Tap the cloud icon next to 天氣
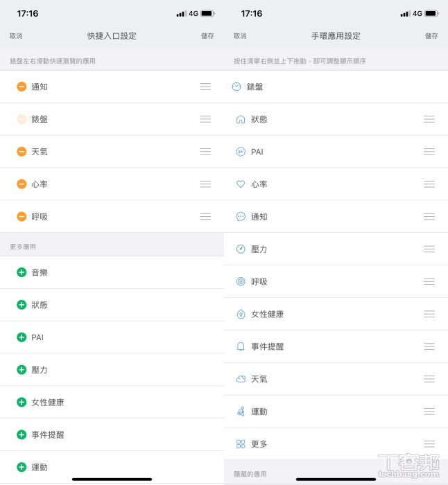This screenshot has height=485, width=448. pyautogui.click(x=241, y=379)
